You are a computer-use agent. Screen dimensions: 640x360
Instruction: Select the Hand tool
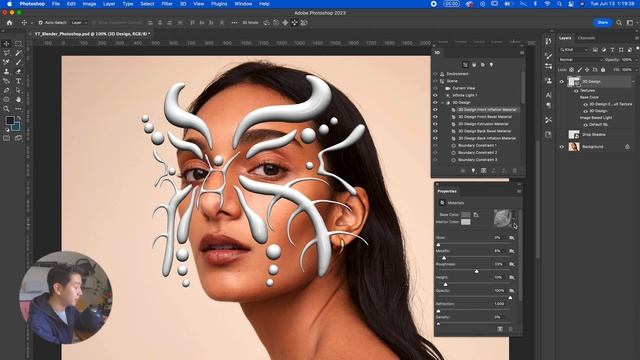[x=18, y=100]
